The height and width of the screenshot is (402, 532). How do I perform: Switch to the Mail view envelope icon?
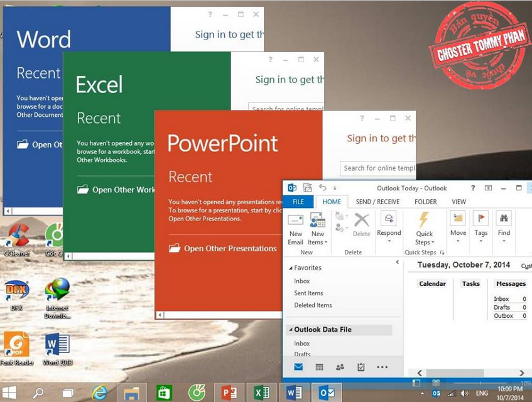(x=298, y=367)
